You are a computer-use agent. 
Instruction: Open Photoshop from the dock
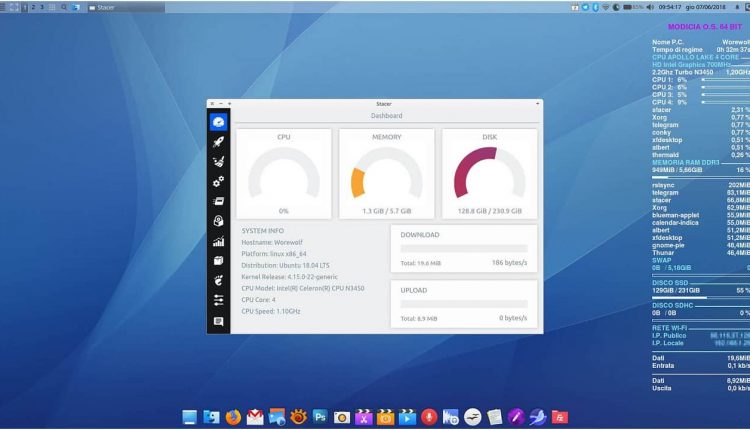[x=320, y=417]
